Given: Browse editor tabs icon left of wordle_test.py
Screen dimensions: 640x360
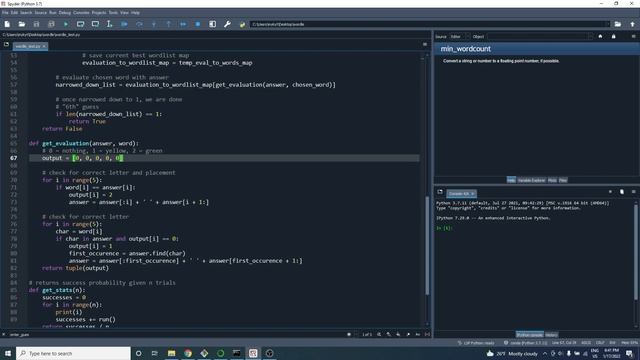Looking at the screenshot, I should [x=6, y=44].
